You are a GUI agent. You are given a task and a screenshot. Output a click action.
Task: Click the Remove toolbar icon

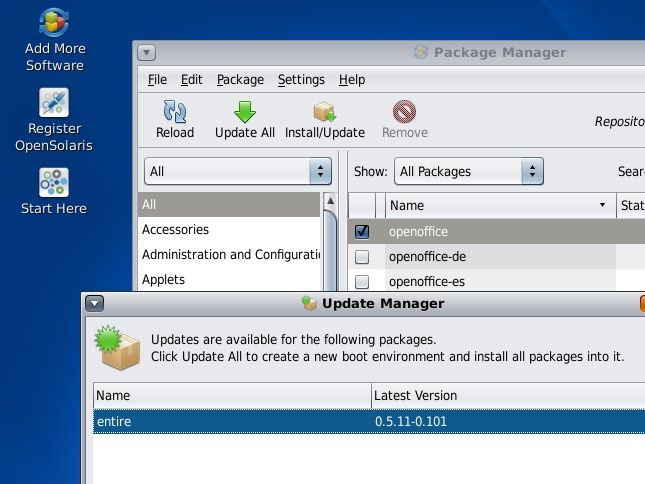pyautogui.click(x=404, y=112)
